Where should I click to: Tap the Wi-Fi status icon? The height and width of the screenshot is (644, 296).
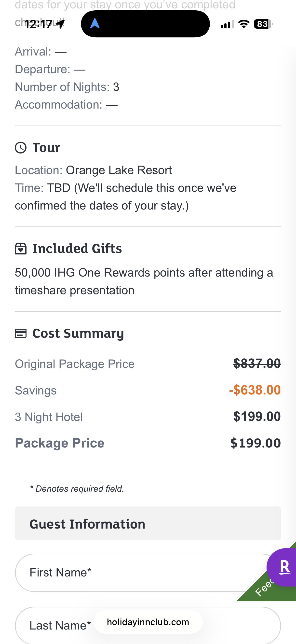(243, 24)
